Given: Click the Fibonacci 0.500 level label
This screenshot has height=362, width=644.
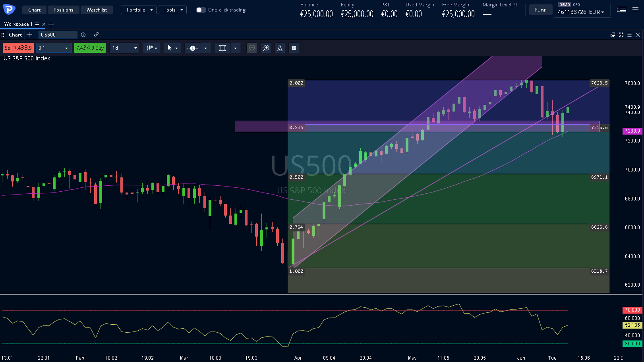Looking at the screenshot, I should pyautogui.click(x=296, y=177).
